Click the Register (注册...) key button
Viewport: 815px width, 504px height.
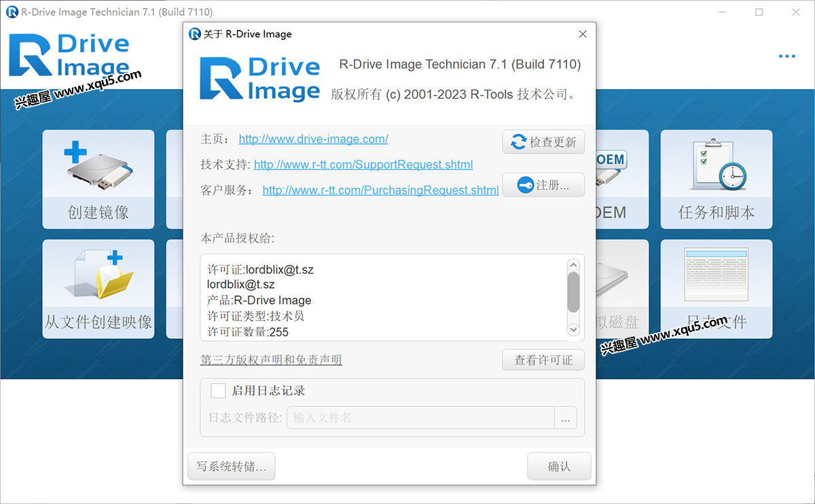coord(543,185)
